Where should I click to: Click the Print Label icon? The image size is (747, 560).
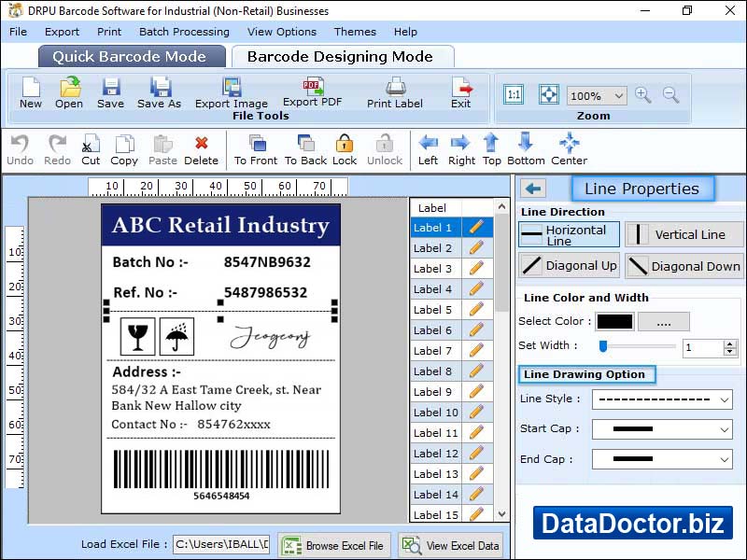(x=395, y=92)
